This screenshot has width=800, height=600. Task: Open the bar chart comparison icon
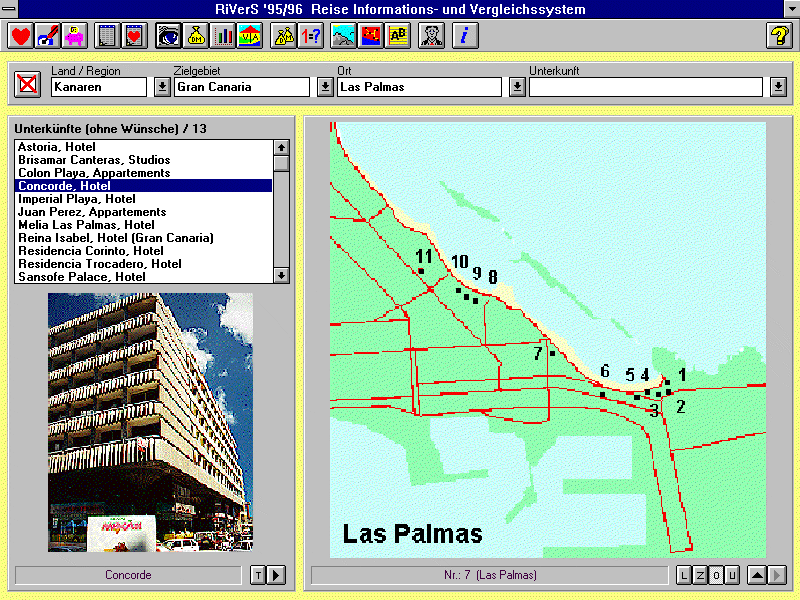(223, 37)
